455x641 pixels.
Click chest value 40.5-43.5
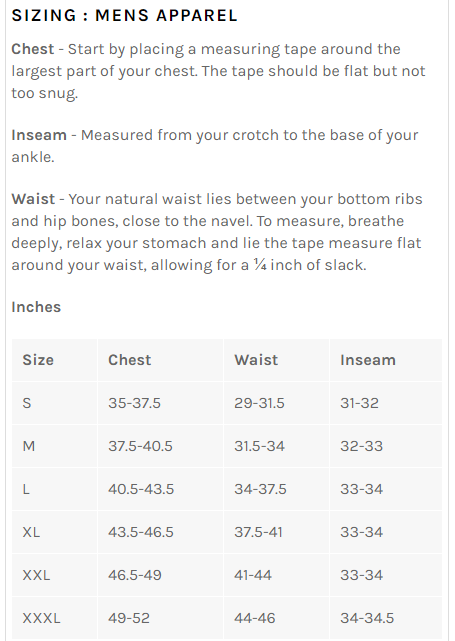tap(141, 489)
